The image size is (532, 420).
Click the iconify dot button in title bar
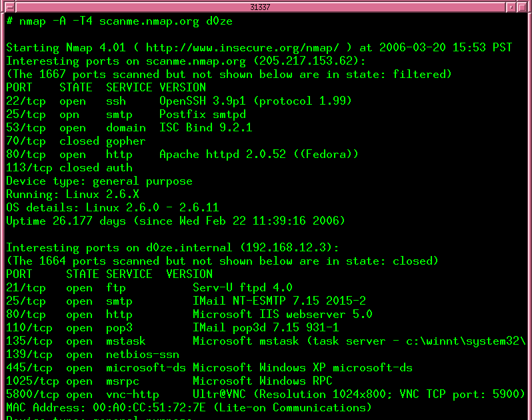[511, 7]
